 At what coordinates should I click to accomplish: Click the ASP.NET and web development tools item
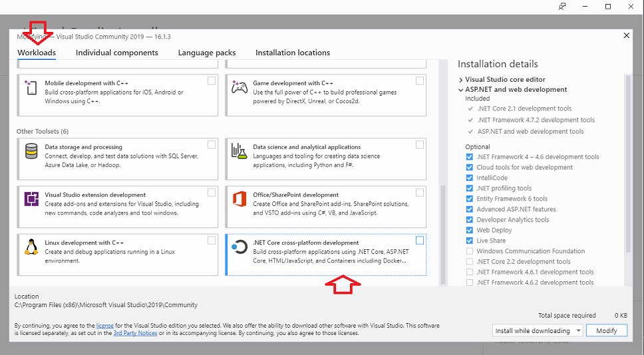click(530, 132)
